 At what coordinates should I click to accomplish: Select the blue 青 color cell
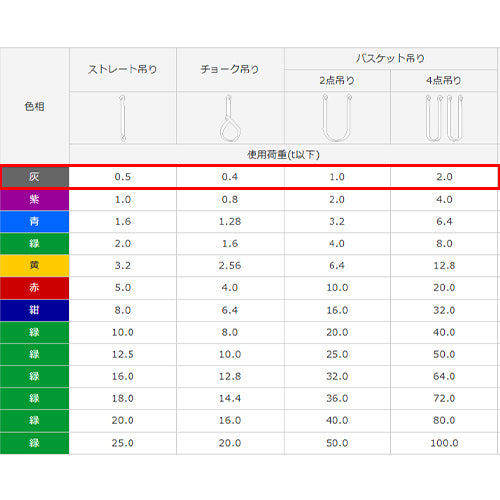point(35,221)
